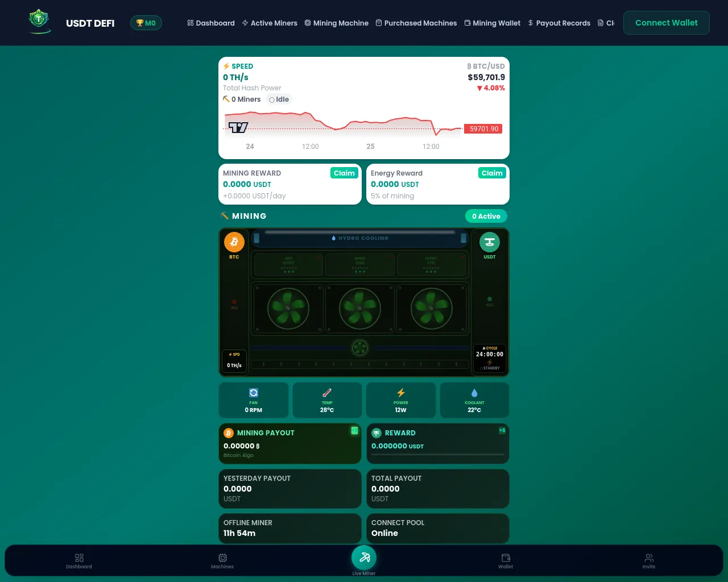The image size is (728, 582).
Task: Click the YESTERDAY PAYOUT heading
Action: tap(257, 479)
